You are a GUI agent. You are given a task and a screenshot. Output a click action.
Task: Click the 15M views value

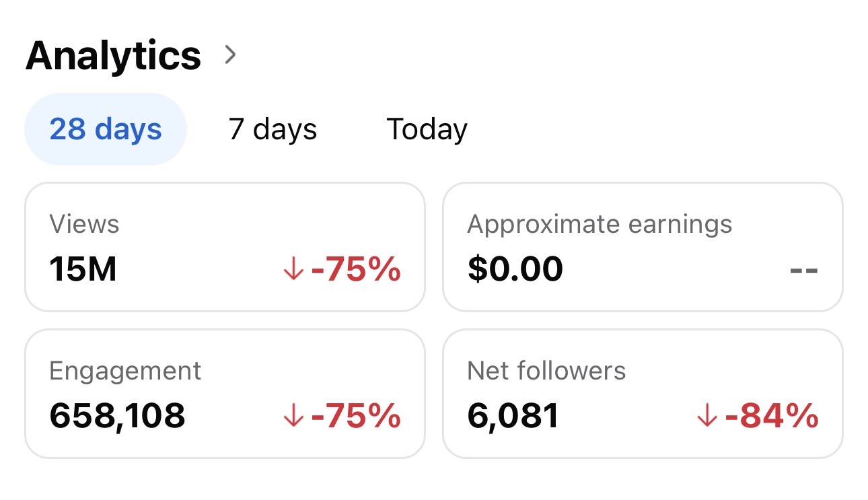(83, 270)
